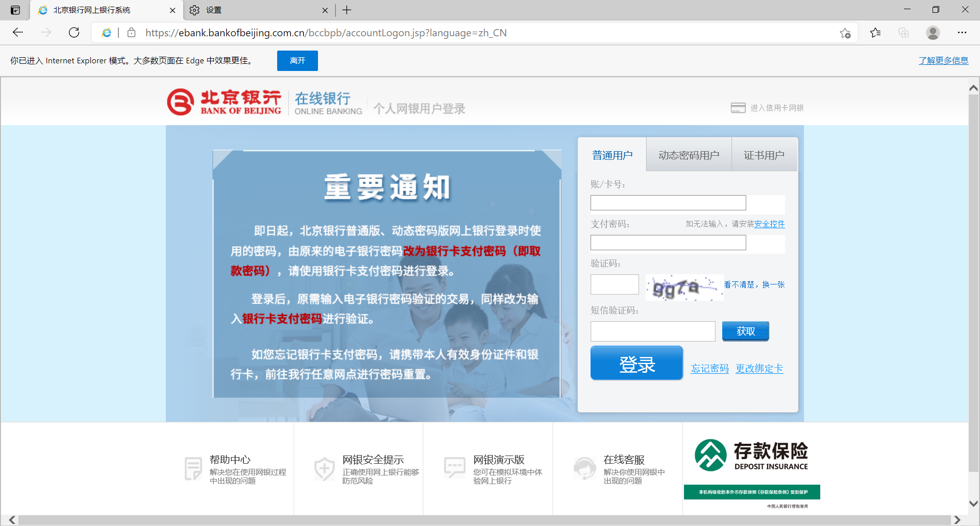Focus the 支付密码 input field
Screen dimensions: 980x526
point(668,243)
